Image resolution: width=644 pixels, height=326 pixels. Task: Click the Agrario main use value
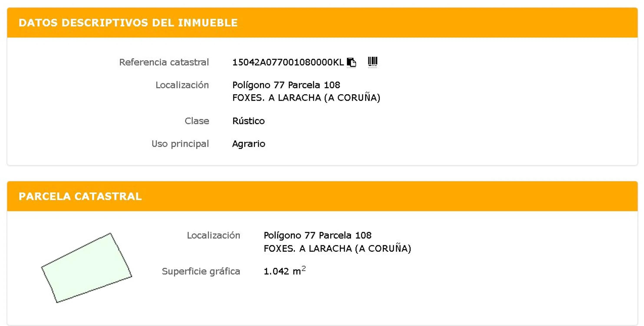(x=249, y=143)
